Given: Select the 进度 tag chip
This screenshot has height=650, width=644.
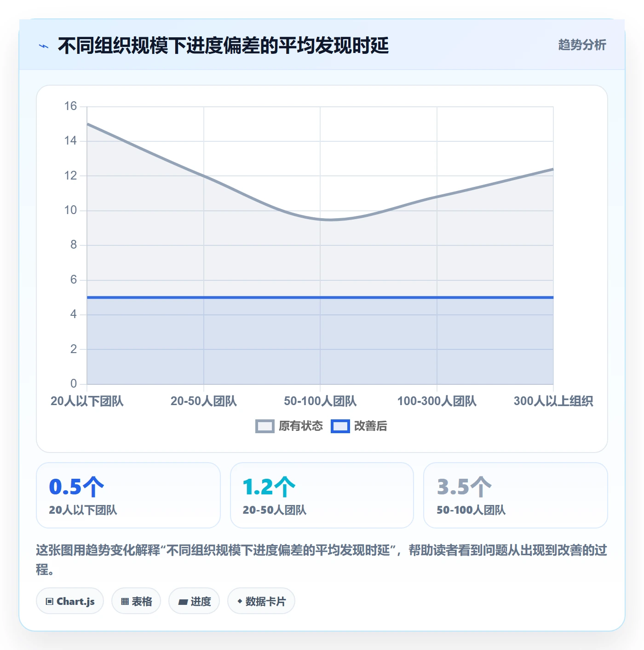Looking at the screenshot, I should tap(194, 601).
